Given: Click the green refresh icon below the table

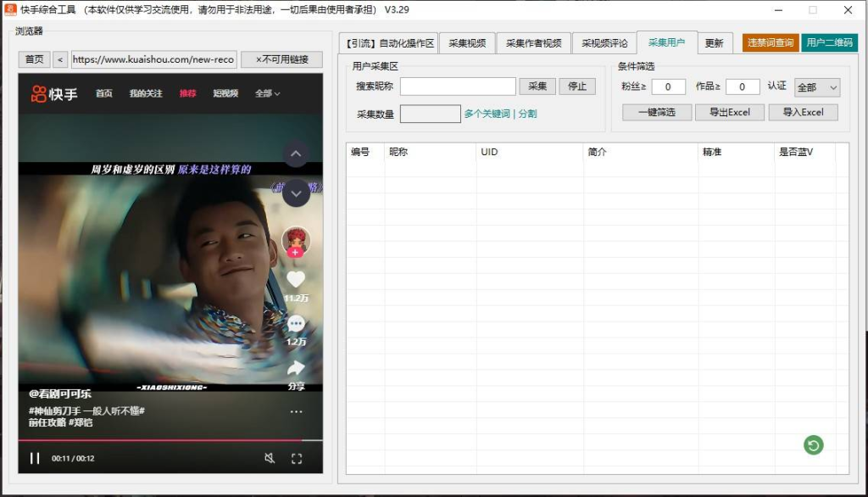Looking at the screenshot, I should point(813,444).
